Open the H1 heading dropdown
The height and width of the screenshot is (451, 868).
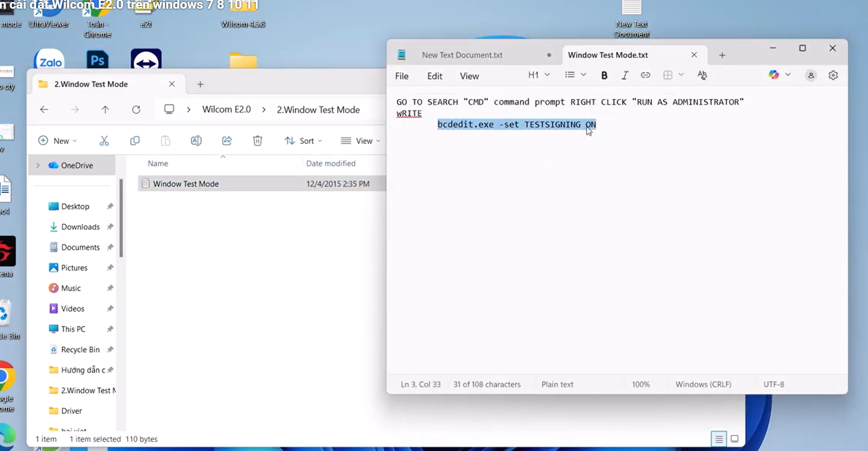tap(539, 75)
